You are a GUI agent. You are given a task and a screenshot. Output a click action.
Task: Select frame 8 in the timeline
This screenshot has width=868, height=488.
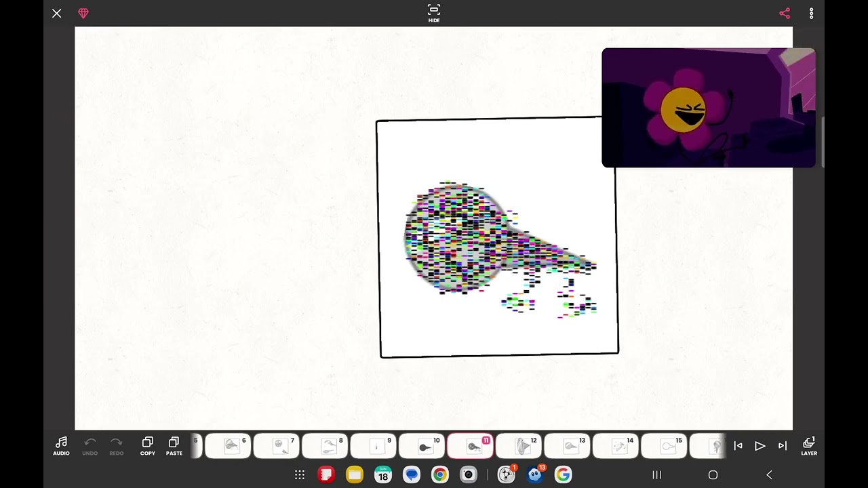coord(324,446)
